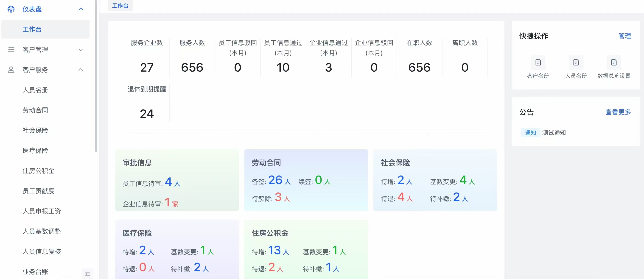
Task: Click the 离职人数 value 0
Action: point(465,67)
